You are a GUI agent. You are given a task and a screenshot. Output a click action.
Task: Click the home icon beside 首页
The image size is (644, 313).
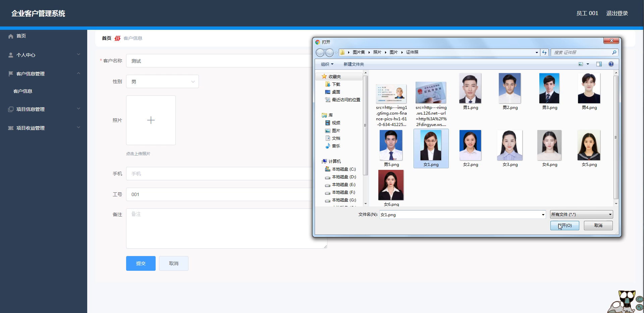point(11,36)
